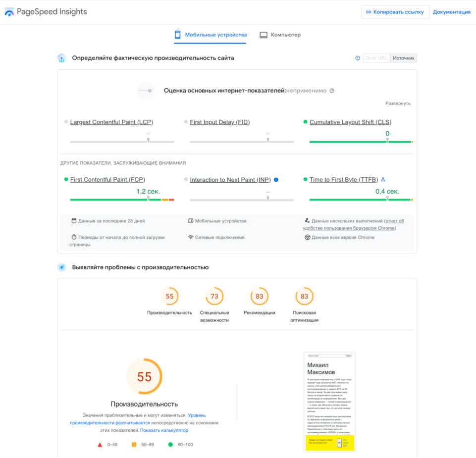This screenshot has width=476, height=458.
Task: Show the score calculator via "Показать калькулятор"
Action: tap(164, 430)
